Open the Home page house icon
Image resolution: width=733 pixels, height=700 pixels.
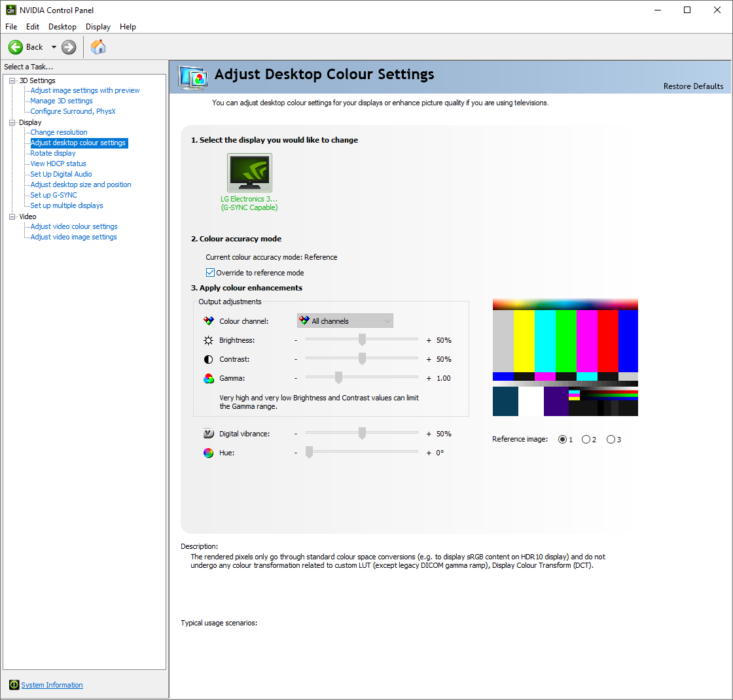click(98, 46)
